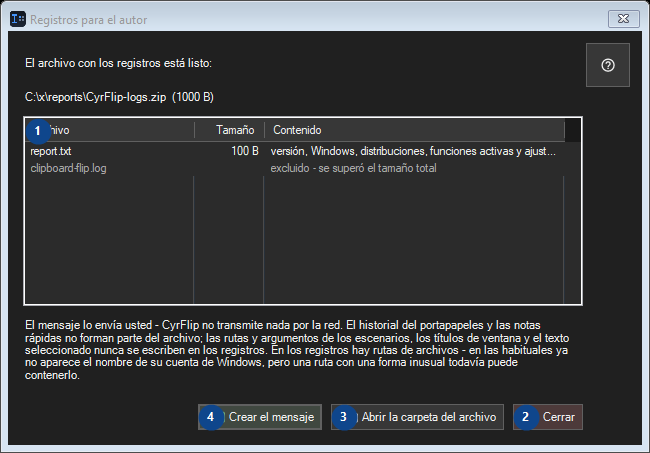Sort by the Tamaño column header

(229, 130)
